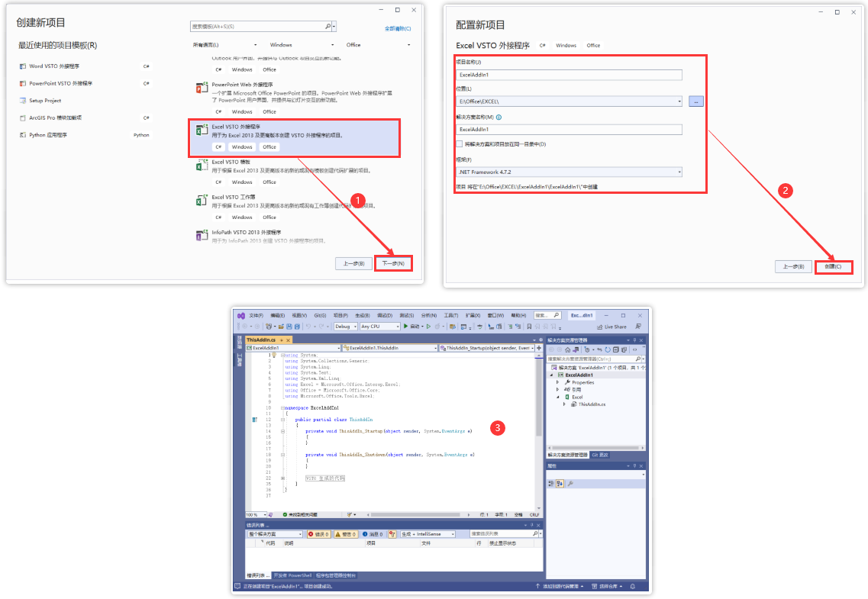The image size is (868, 599).
Task: Click the bookmark icon in toolbar
Action: pos(529,327)
